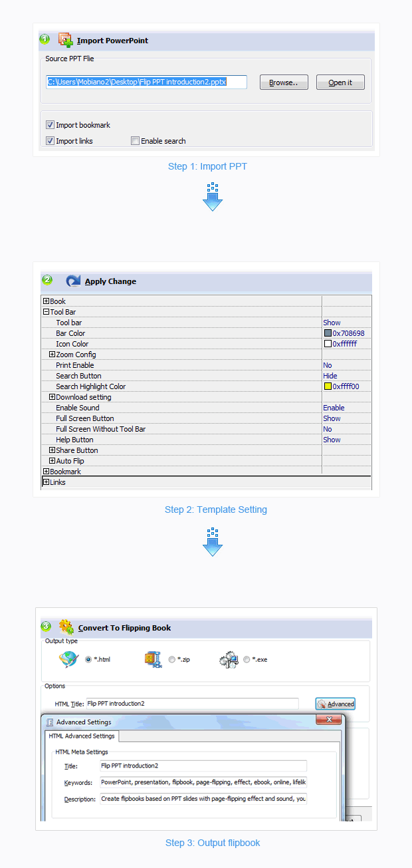
Task: Select the *.exe output type radio
Action: click(x=247, y=660)
